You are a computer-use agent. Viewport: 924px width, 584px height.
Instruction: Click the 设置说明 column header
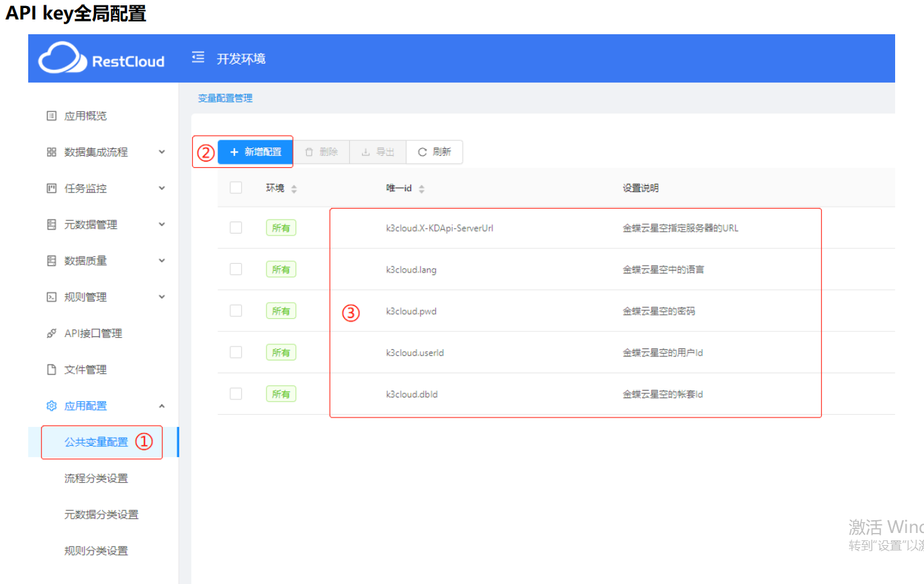[x=641, y=188]
